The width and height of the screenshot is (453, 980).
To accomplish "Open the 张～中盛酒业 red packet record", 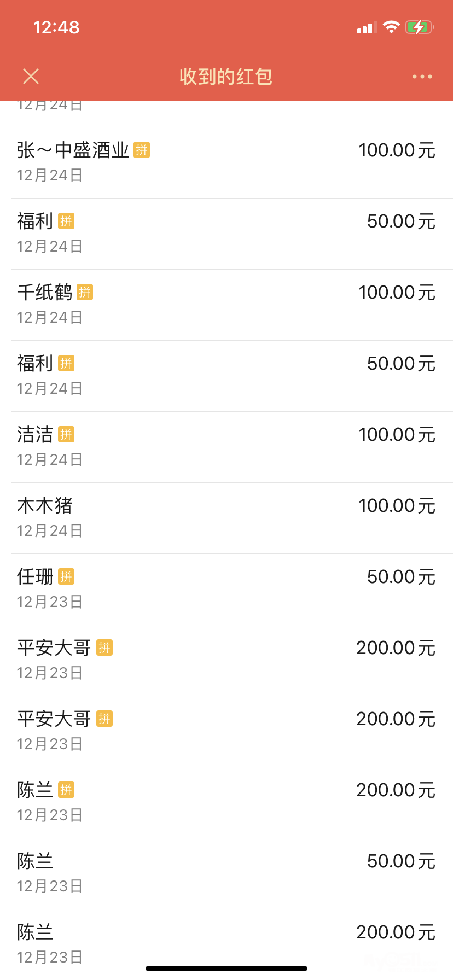I will (226, 162).
